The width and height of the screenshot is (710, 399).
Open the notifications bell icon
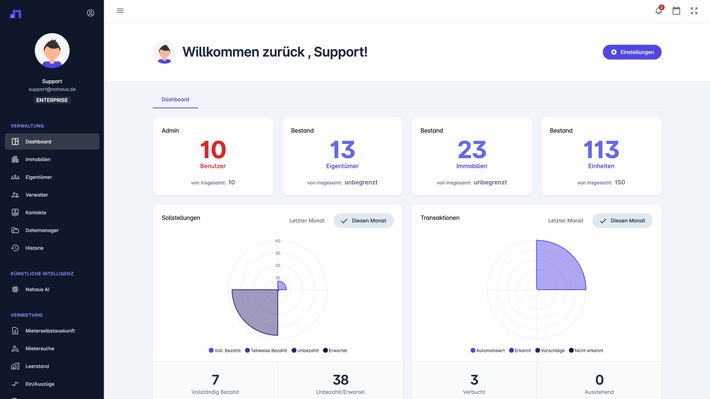click(659, 10)
